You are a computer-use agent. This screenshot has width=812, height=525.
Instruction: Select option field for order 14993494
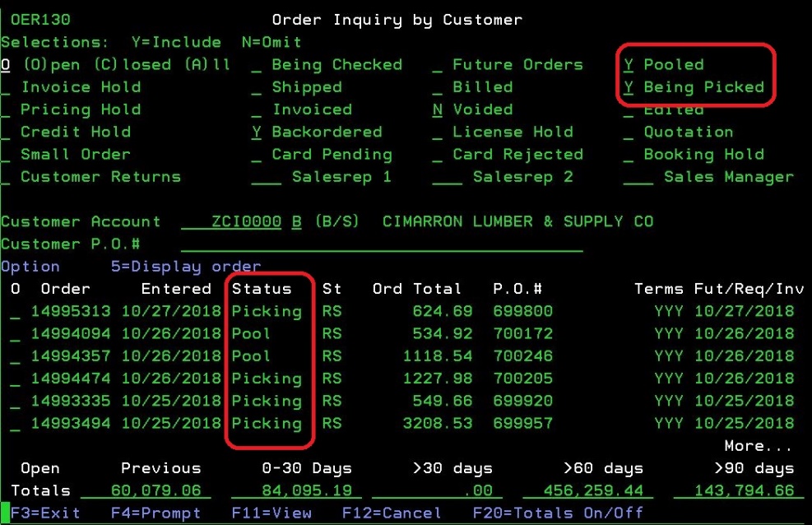pos(16,424)
